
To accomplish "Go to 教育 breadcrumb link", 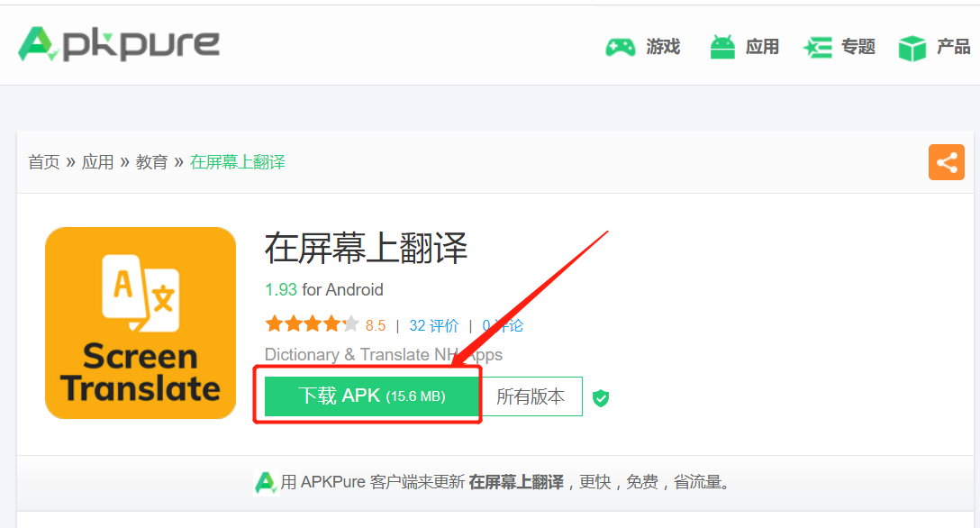I will coord(152,162).
